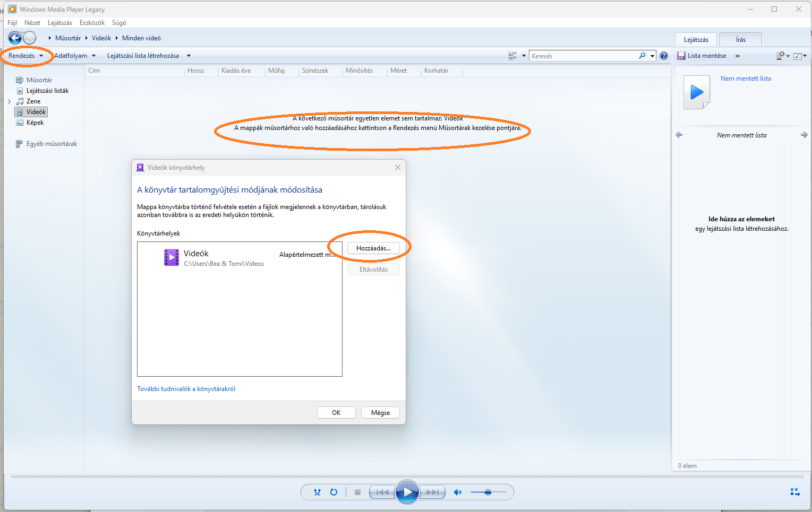
Task: Show the previous list with the left arrow
Action: pos(679,135)
